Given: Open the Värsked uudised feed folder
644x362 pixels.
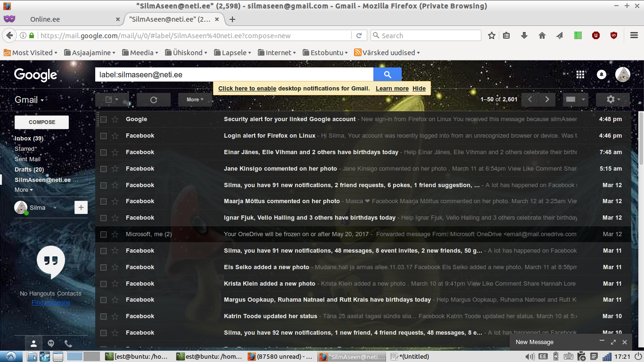Looking at the screenshot, I should [x=387, y=53].
